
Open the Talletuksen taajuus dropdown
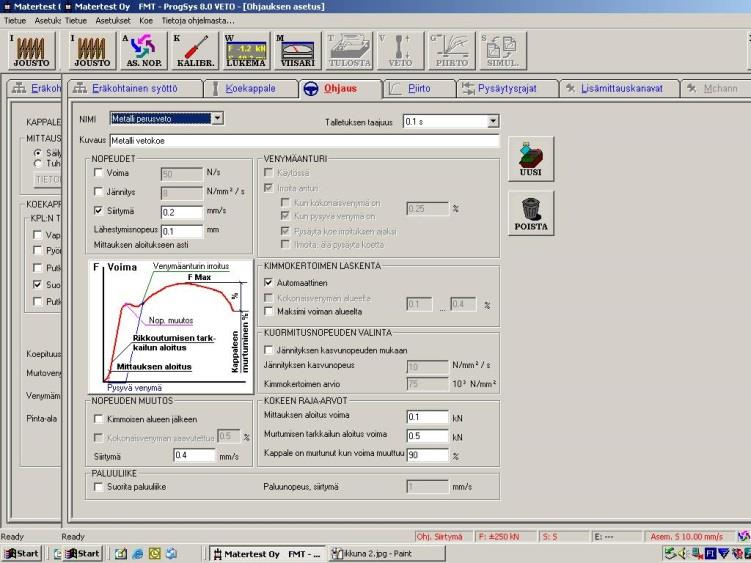493,122
